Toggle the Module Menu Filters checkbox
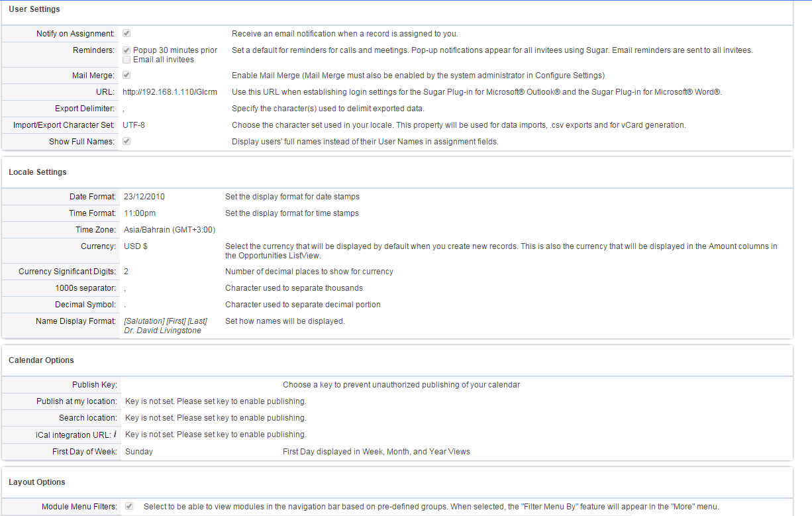 (x=129, y=506)
